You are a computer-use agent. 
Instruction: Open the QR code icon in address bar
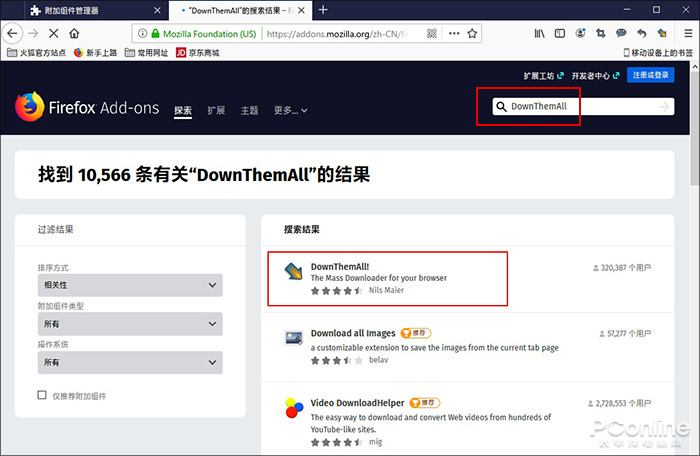point(432,33)
